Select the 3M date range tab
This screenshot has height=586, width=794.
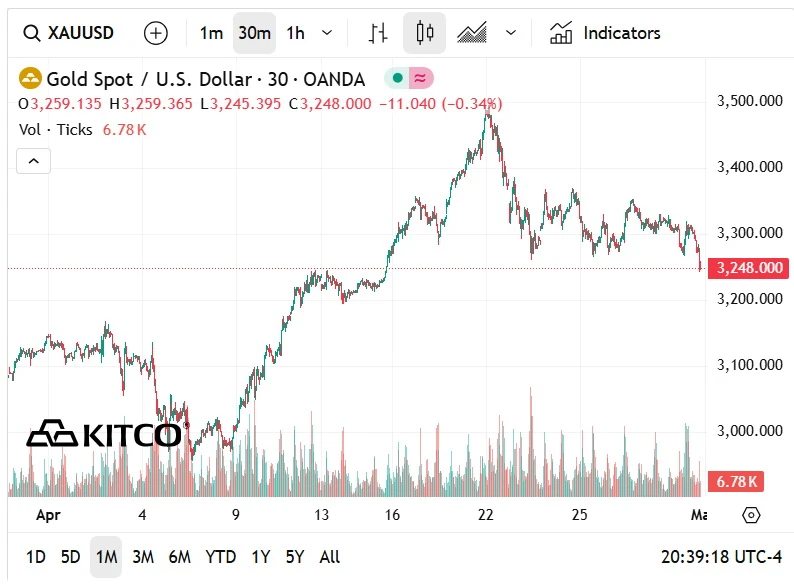143,557
